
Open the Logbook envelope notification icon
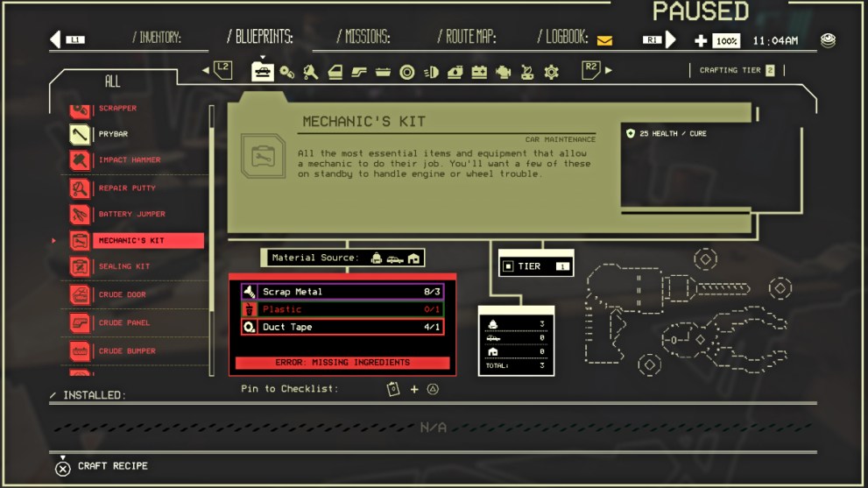[x=604, y=39]
